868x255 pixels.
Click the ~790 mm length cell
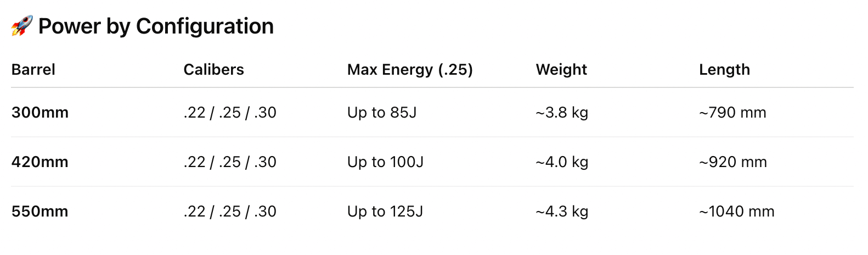tap(732, 113)
